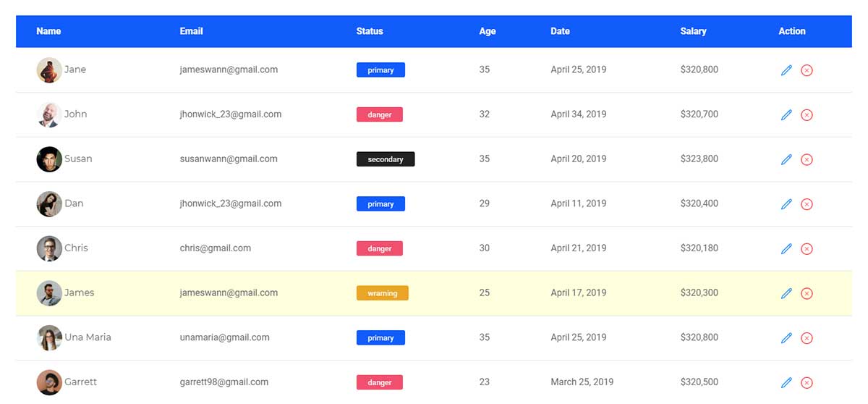Screen dimensions: 868x404
Task: Click Una Maria's primary badge
Action: 380,338
